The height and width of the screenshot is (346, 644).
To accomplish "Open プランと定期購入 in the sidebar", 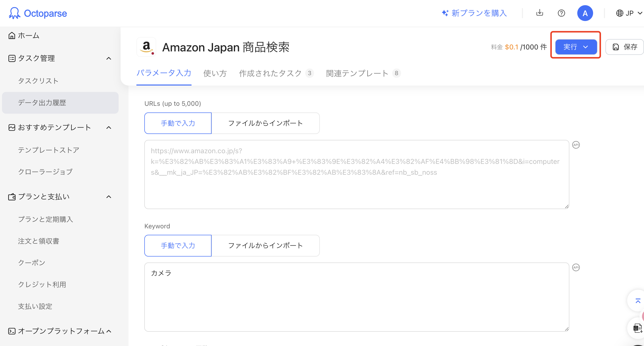I will point(45,219).
